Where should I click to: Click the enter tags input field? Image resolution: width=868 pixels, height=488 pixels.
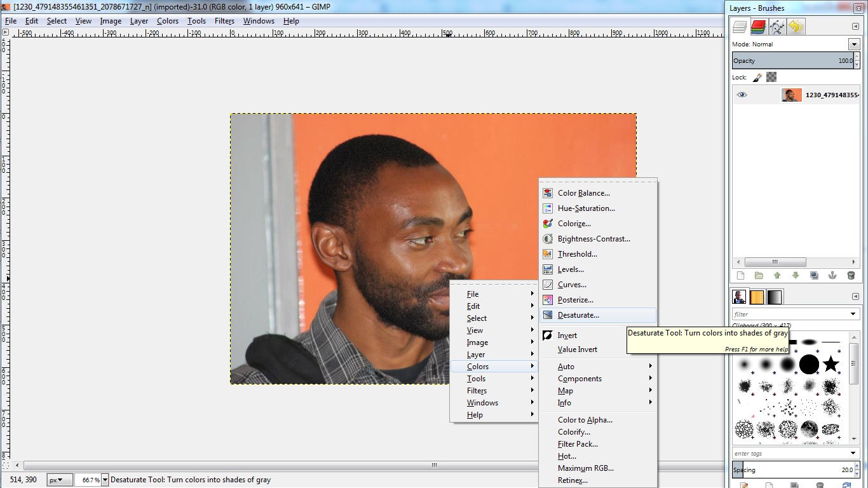tap(789, 453)
